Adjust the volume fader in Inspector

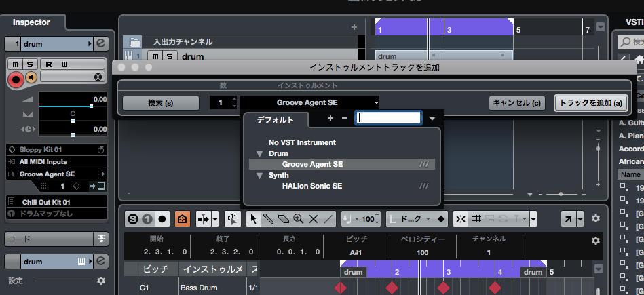(x=91, y=106)
